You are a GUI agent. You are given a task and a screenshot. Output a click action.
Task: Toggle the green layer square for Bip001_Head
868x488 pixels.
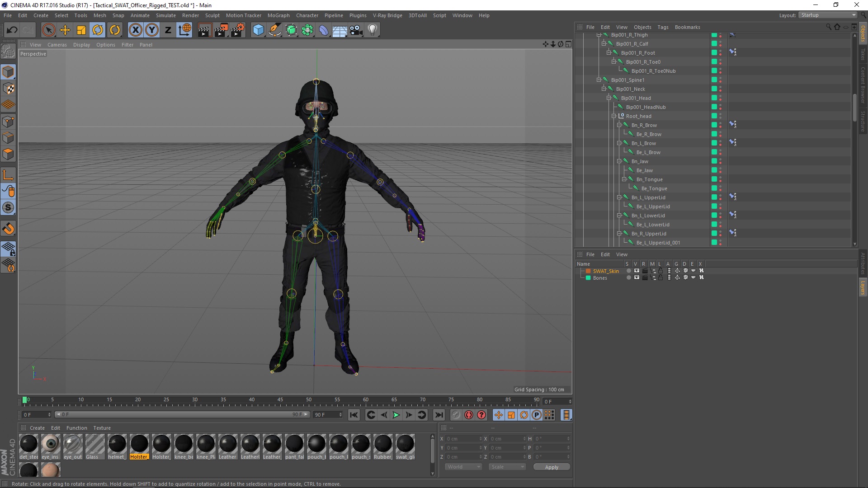(x=714, y=98)
